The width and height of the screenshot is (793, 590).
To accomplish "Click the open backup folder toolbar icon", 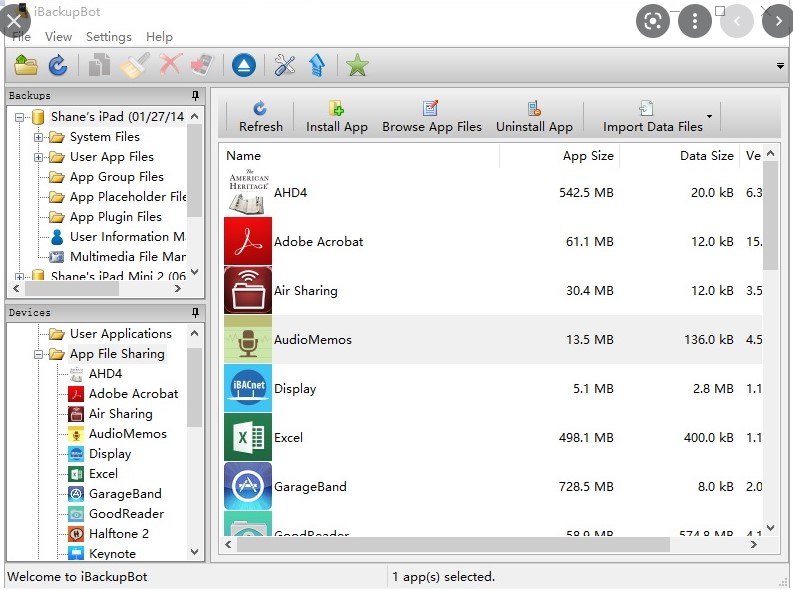I will coord(26,65).
